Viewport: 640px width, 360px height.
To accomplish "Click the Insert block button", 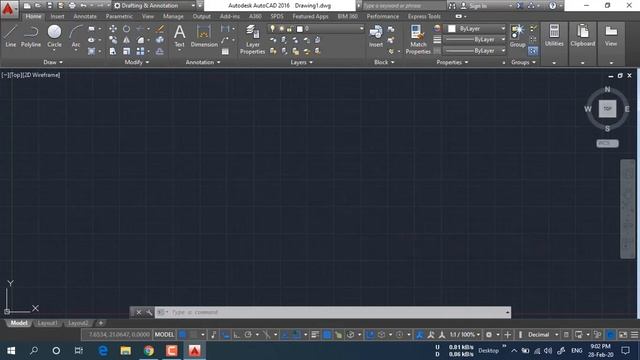I will coord(376,36).
